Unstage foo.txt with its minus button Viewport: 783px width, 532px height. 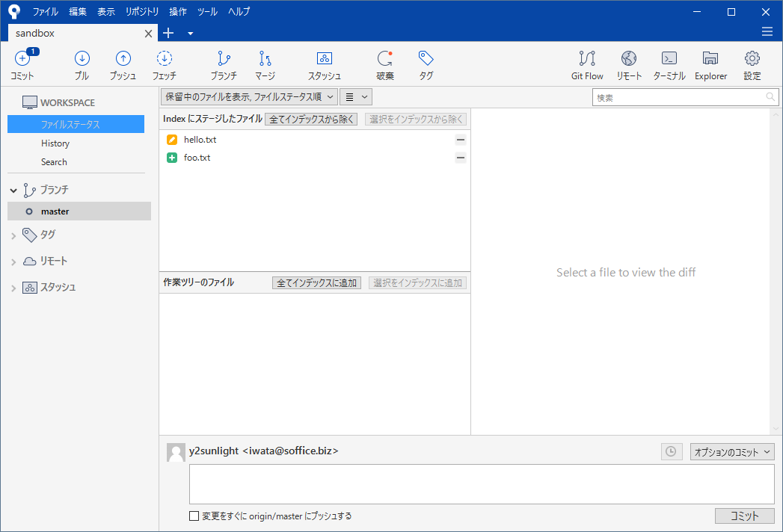pos(461,158)
